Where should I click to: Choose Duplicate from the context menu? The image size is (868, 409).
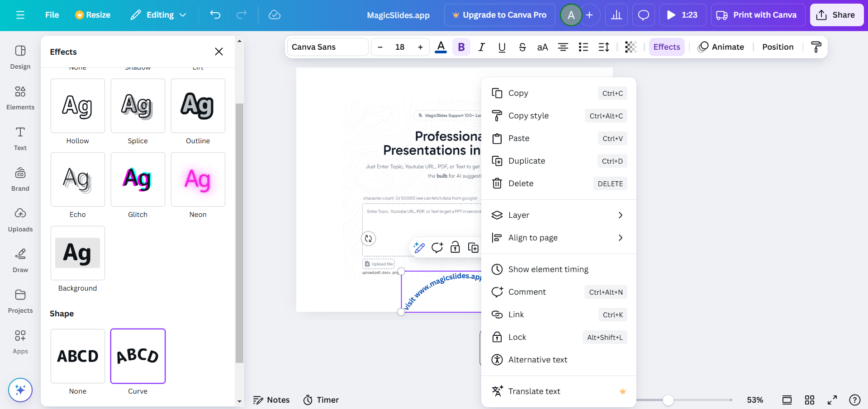click(x=559, y=161)
